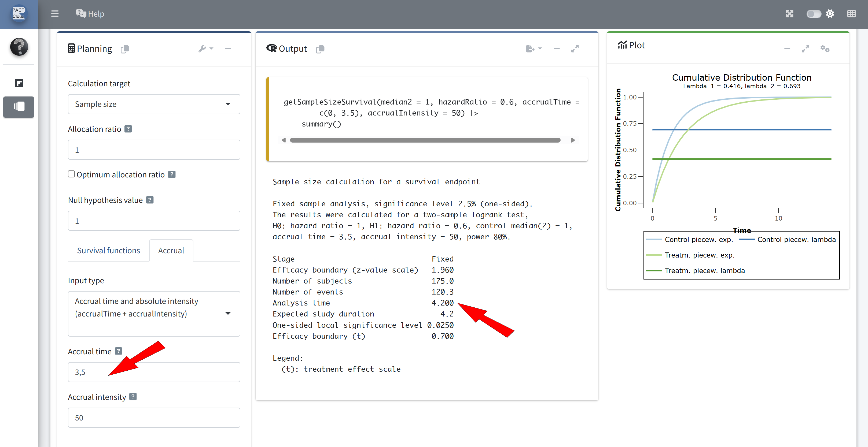868x447 pixels.
Task: Click the question mark help icon in sidebar
Action: tap(19, 47)
